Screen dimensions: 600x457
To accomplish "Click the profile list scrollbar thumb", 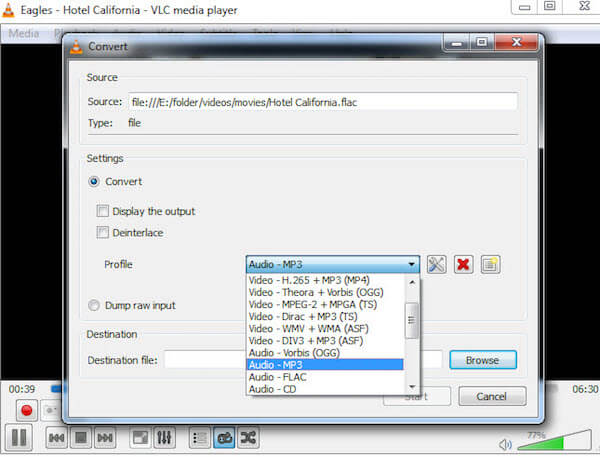I will [x=412, y=321].
